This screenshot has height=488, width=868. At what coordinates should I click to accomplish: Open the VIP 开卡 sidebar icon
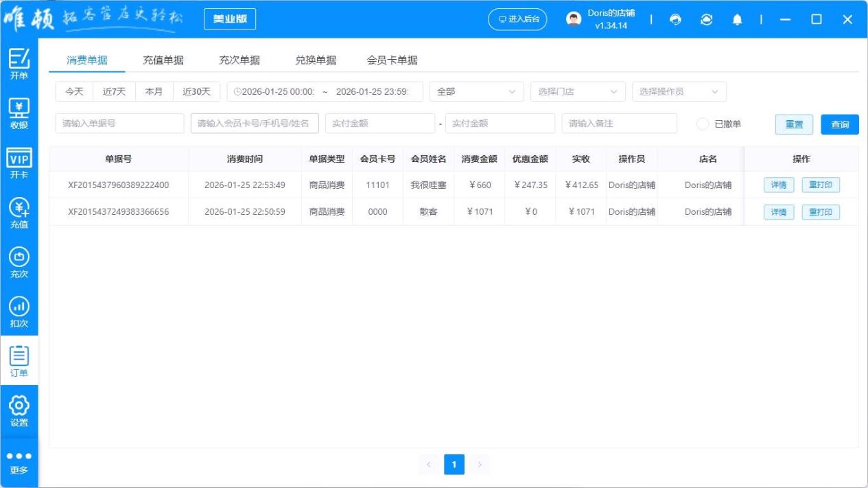pyautogui.click(x=19, y=163)
